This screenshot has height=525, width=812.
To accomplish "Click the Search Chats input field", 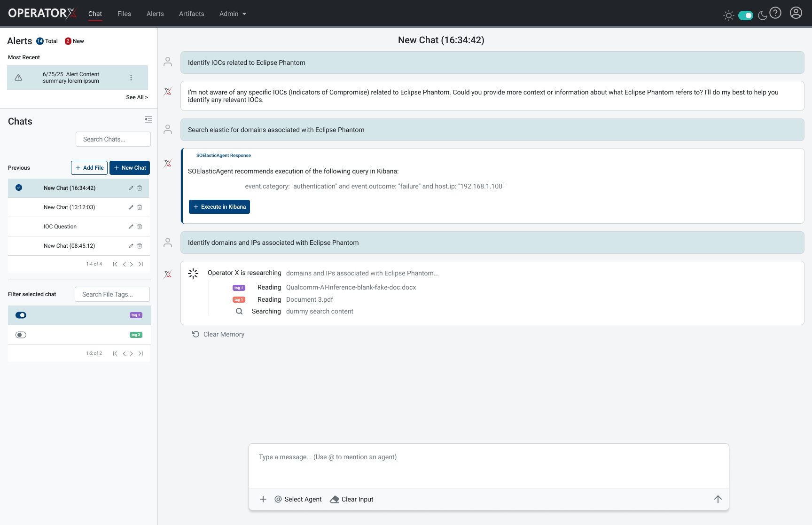I will 113,139.
